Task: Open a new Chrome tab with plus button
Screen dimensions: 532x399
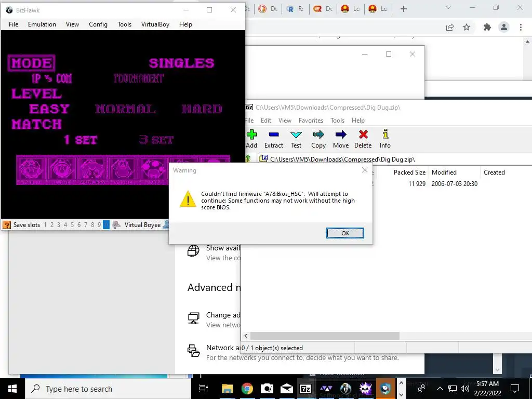Action: point(403,9)
